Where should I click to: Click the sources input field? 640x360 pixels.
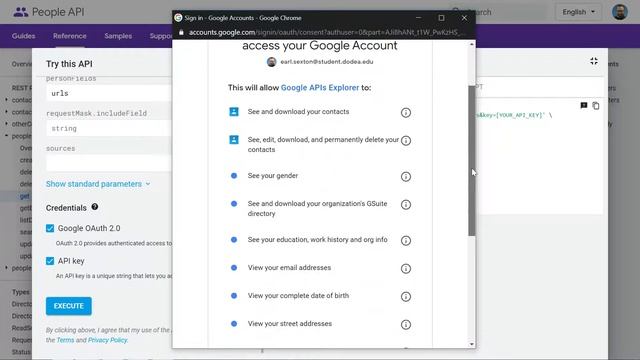click(x=109, y=163)
